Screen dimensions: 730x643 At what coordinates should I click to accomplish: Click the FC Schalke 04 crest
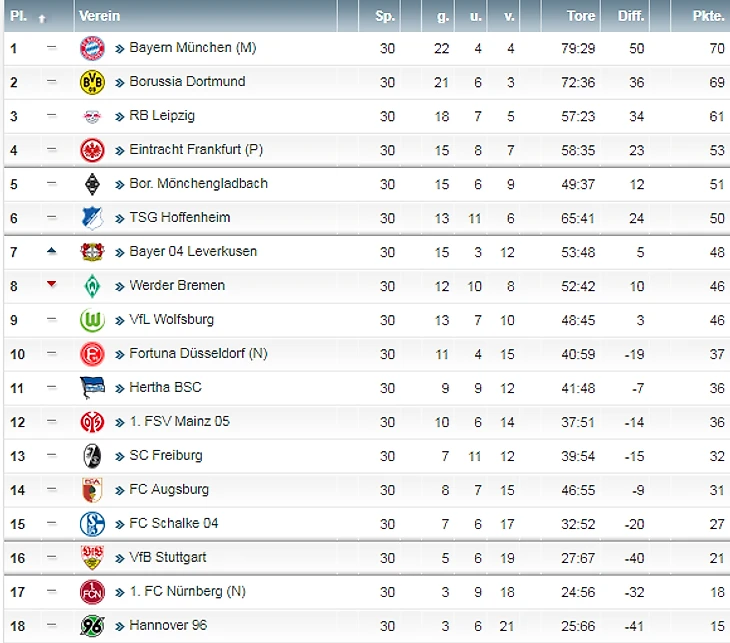pos(92,524)
